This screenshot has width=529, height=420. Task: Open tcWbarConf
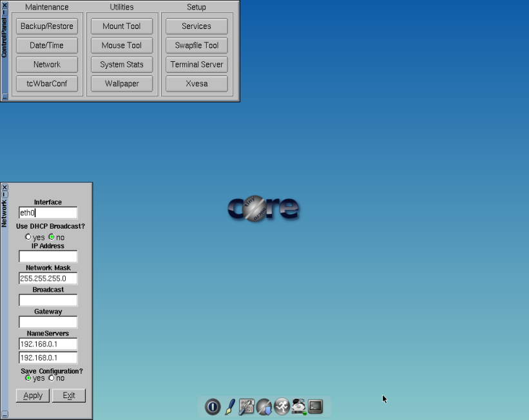coord(47,84)
